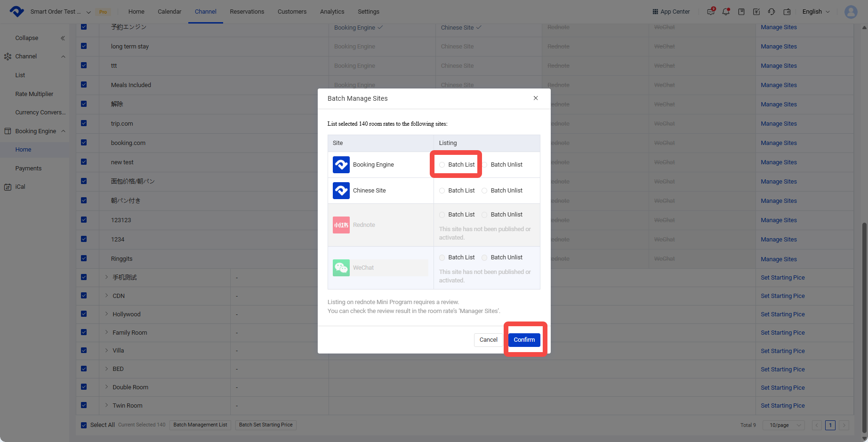This screenshot has height=442, width=868.
Task: Go to Analytics tab
Action: coord(332,12)
